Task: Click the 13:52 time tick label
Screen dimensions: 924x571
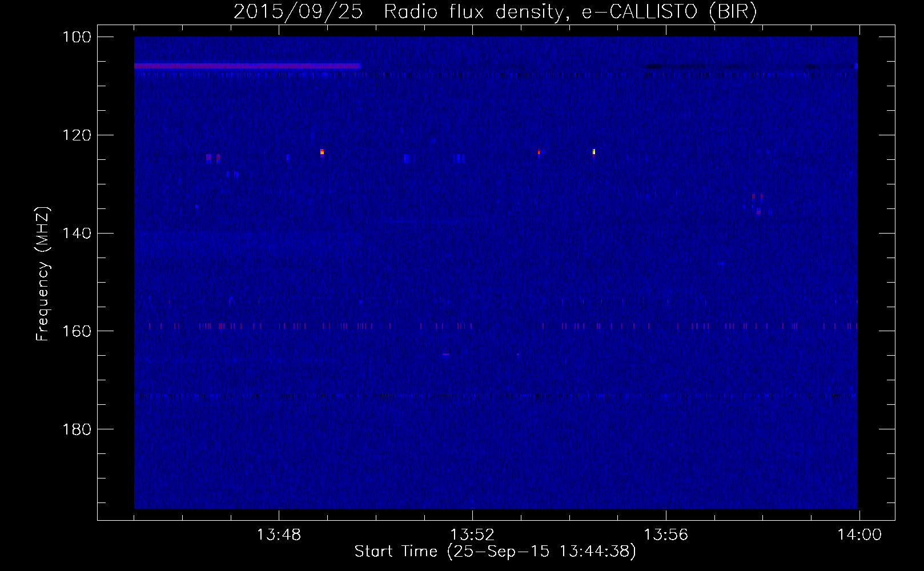Action: tap(472, 535)
